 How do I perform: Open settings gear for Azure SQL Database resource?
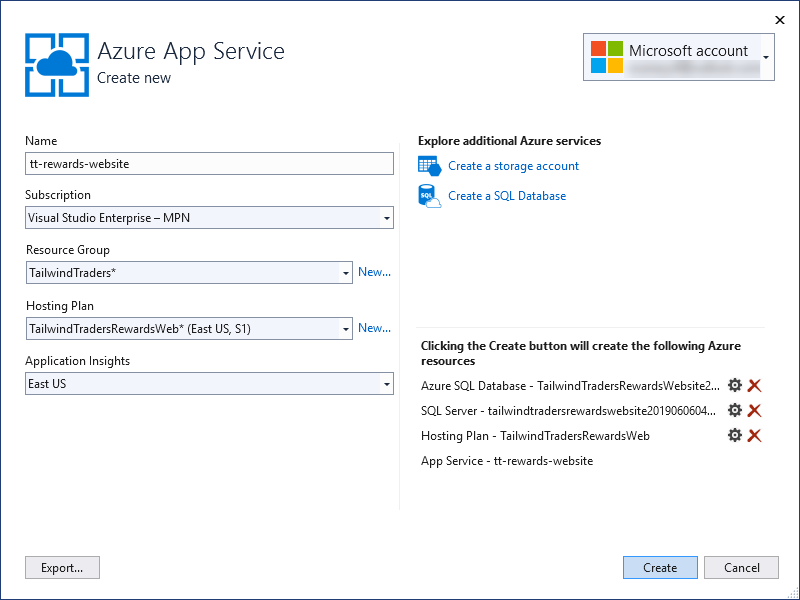pyautogui.click(x=734, y=385)
